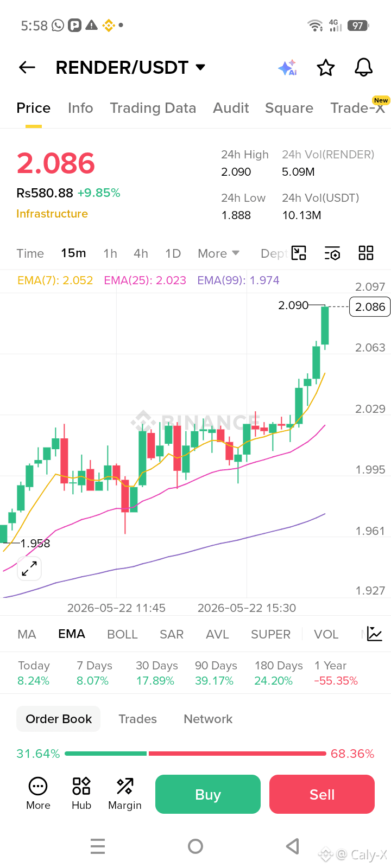Select the 4h chart interval
The width and height of the screenshot is (391, 868).
[141, 253]
